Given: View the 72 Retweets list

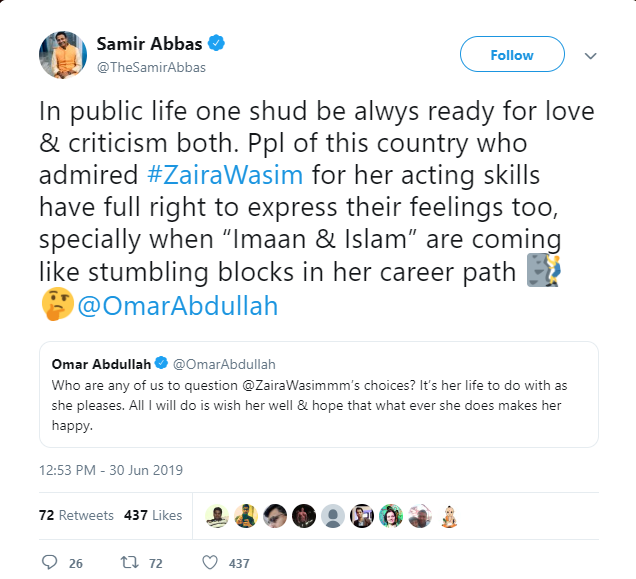Looking at the screenshot, I should (x=76, y=515).
